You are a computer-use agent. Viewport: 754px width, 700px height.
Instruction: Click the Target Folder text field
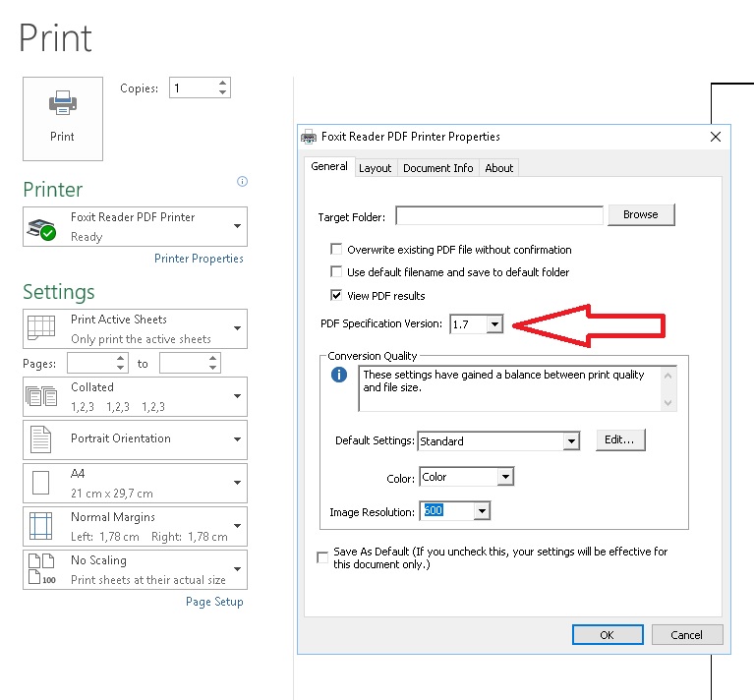[499, 215]
